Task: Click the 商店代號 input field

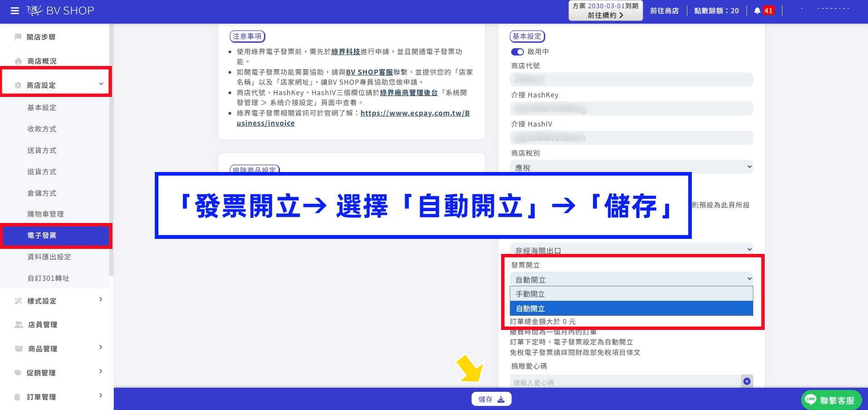Action: click(x=631, y=79)
